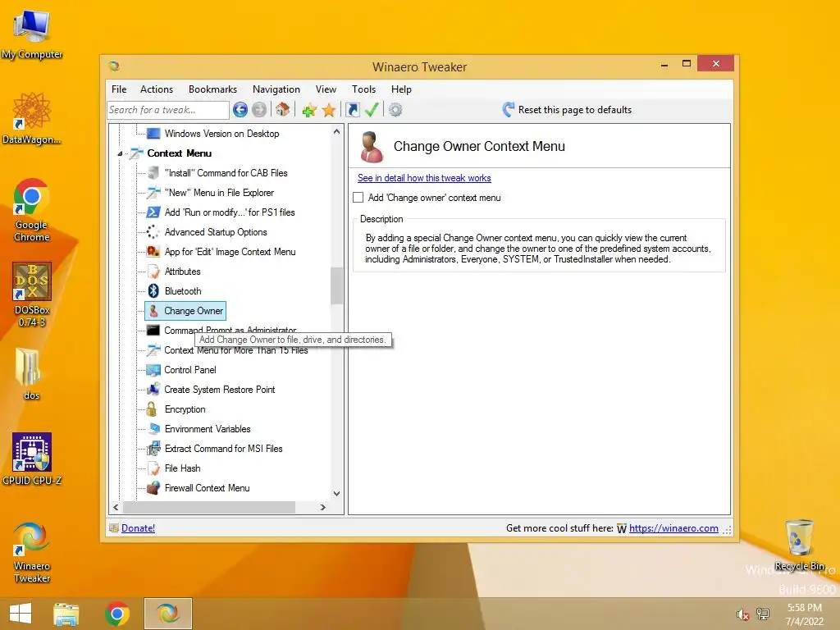840x630 pixels.
Task: Select the DataWagon desktop shortcut
Action: [32, 118]
